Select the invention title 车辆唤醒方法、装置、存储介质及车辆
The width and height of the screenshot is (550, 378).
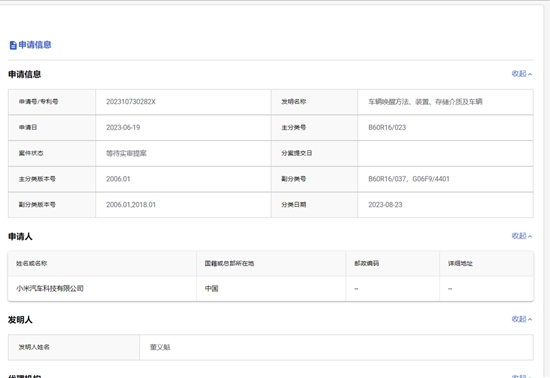(x=425, y=102)
